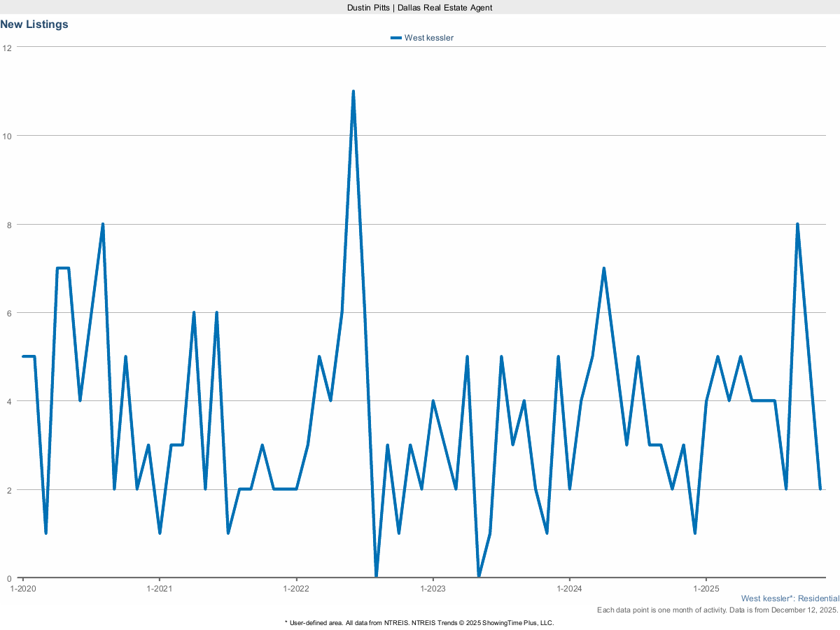Screen dimensions: 840x630
Task: Click the ShowingTime Plus footer disclaimer
Action: [419, 622]
